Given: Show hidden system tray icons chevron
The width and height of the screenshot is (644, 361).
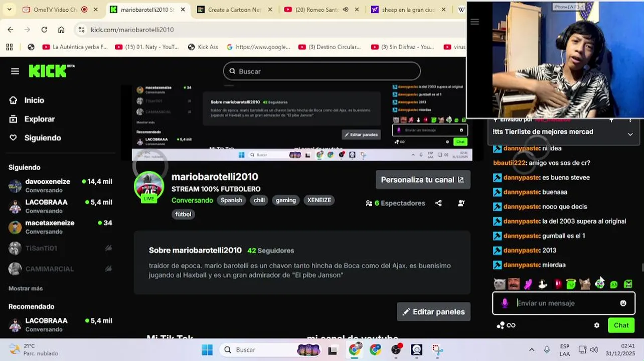Looking at the screenshot, I should coord(532,350).
